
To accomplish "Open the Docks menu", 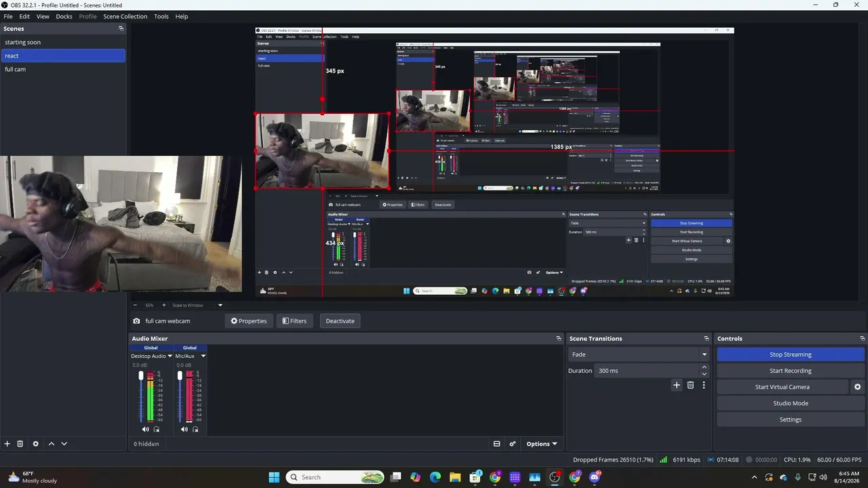I will point(64,16).
